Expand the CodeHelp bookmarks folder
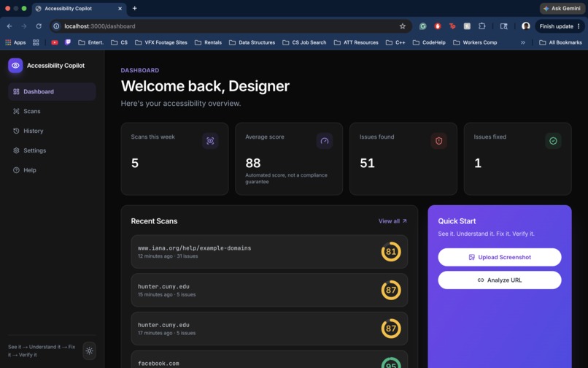588x368 pixels. point(429,42)
